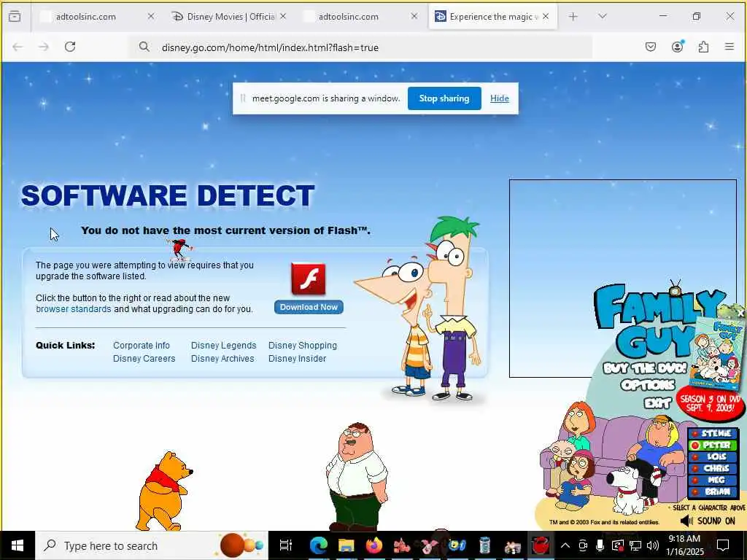
Task: Select Chris in the character list
Action: click(713, 469)
